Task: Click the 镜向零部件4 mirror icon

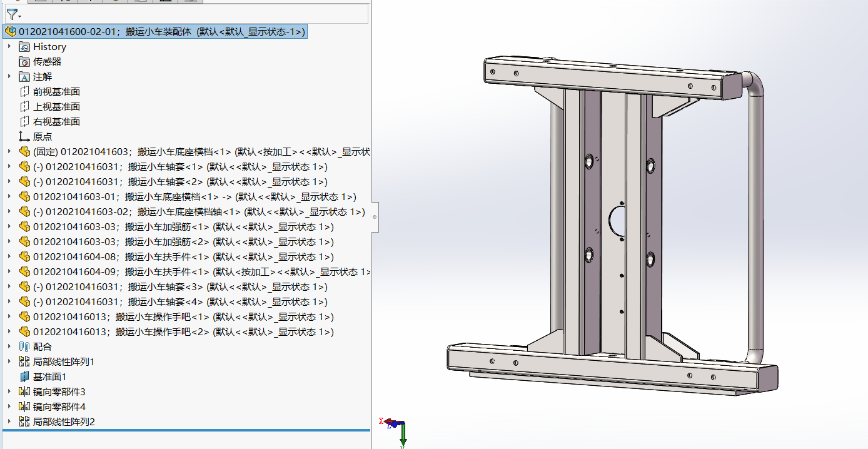Action: point(24,407)
